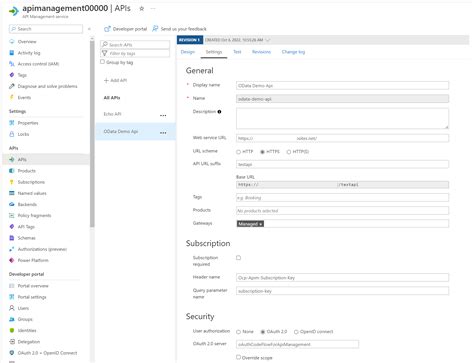This screenshot has width=474, height=363.
Task: Open Named values icon
Action: pyautogui.click(x=12, y=193)
